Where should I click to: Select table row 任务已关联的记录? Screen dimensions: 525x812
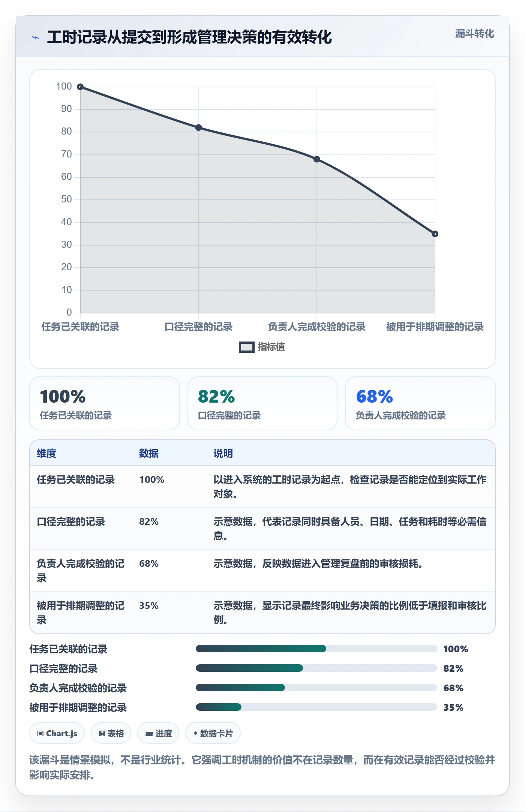coord(262,487)
